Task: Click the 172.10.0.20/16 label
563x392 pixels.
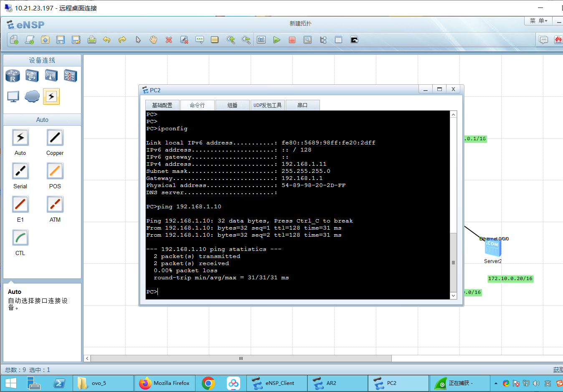Action: click(x=510, y=278)
